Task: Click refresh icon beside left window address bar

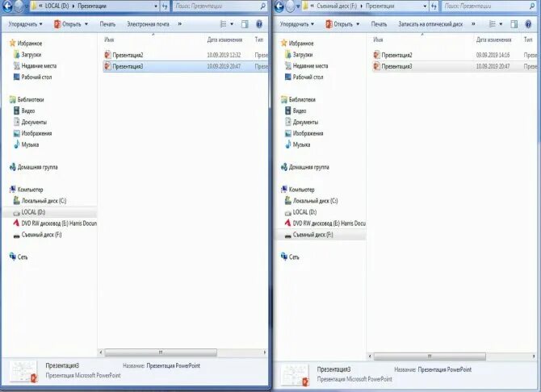Action: (165, 6)
